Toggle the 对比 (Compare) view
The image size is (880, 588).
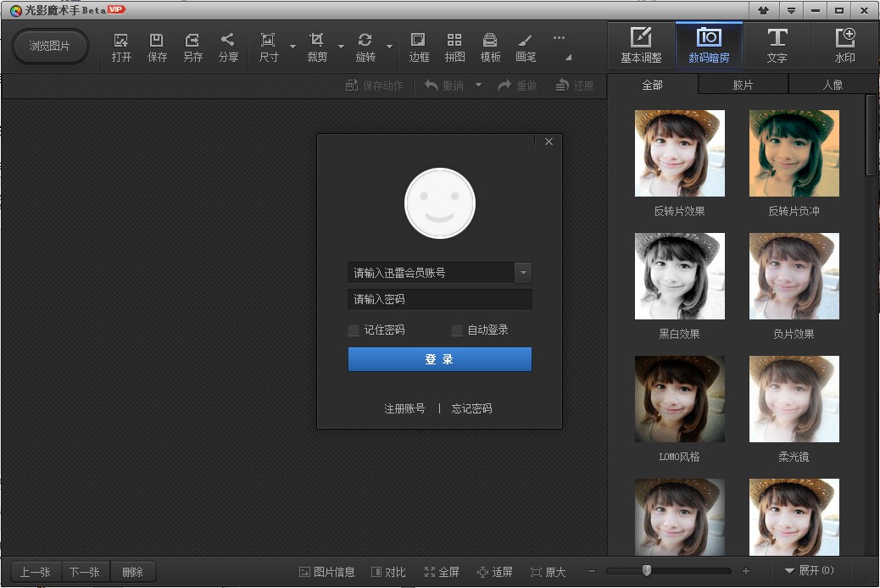coord(388,572)
